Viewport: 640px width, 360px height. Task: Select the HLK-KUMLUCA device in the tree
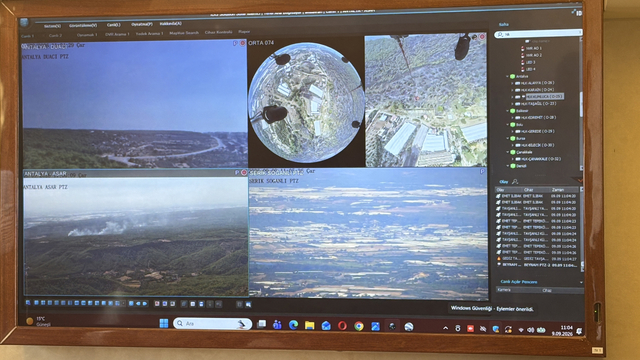pos(544,97)
